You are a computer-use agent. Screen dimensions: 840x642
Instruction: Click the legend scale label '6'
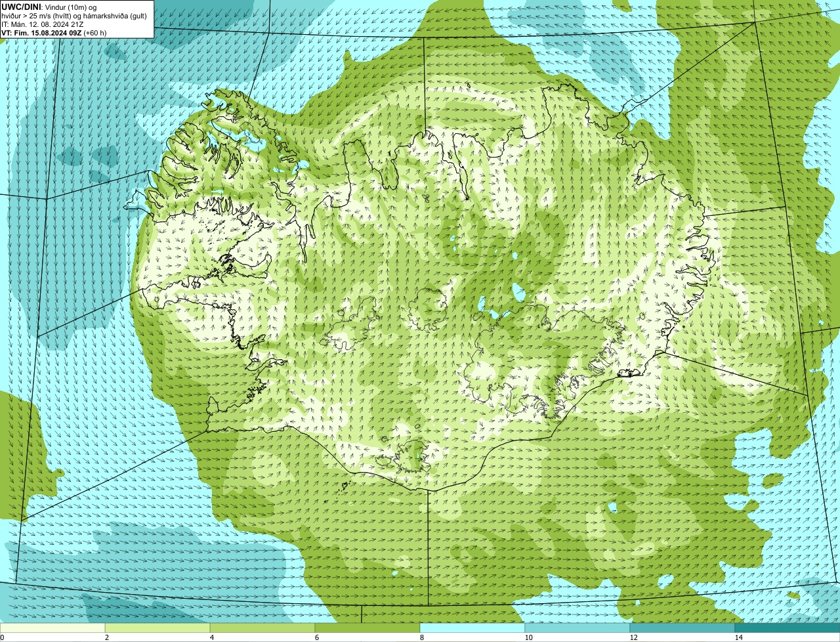316,637
